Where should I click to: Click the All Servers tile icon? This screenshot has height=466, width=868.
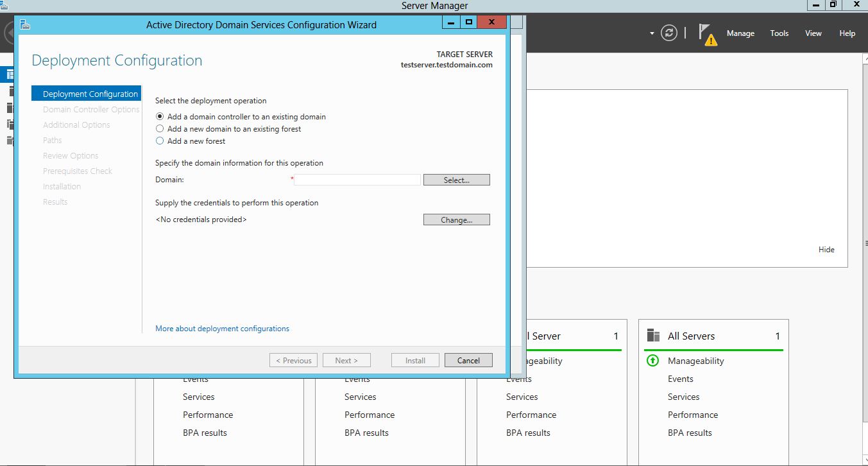(x=653, y=336)
